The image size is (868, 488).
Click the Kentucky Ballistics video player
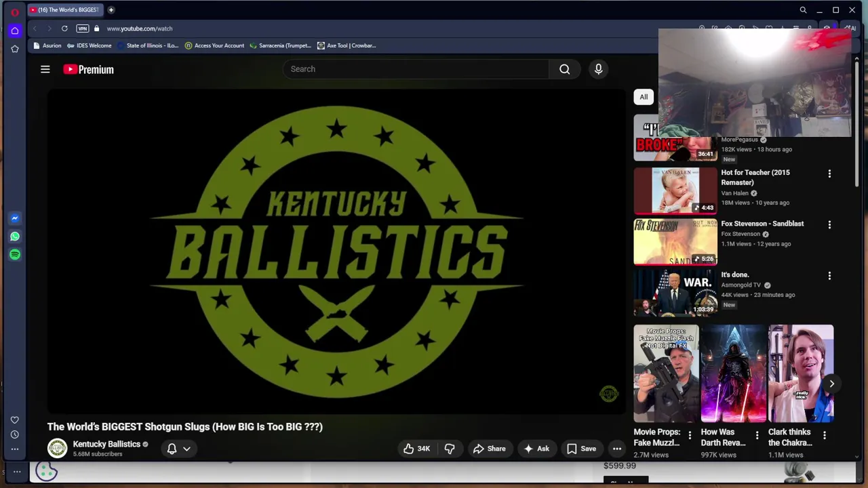pos(336,251)
